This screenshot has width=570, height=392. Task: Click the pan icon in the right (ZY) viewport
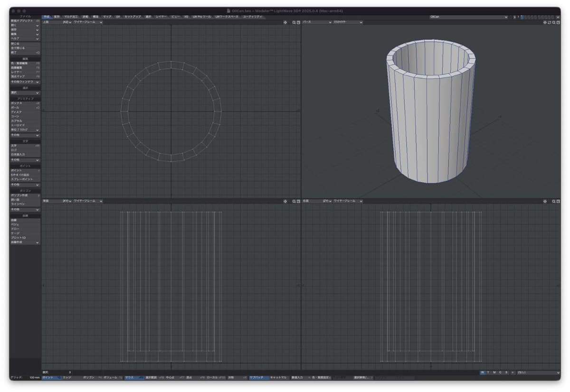point(545,201)
